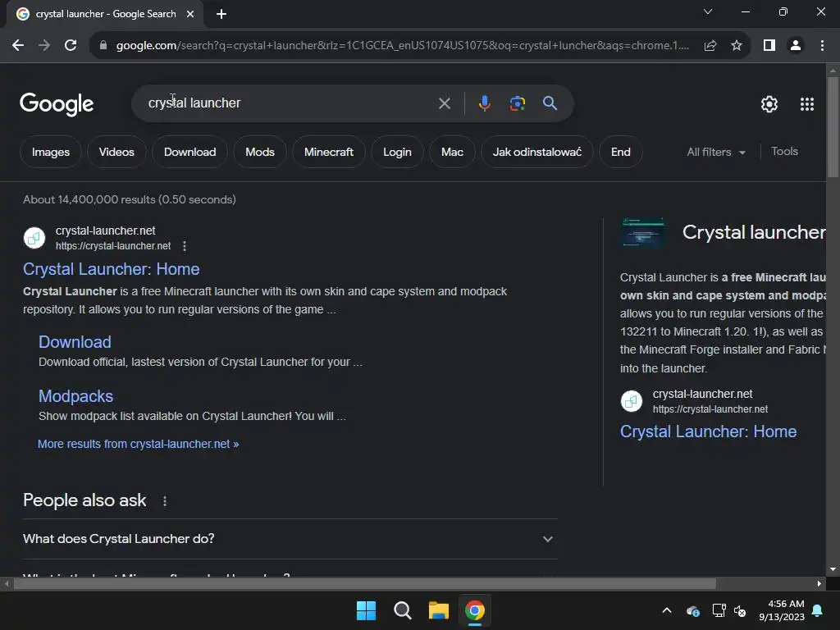Clear the search box with X icon

[x=444, y=103]
